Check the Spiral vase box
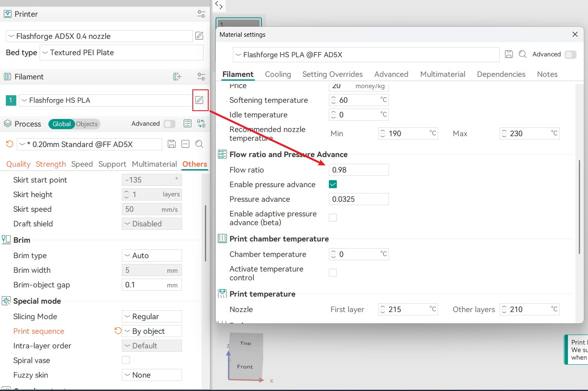Image resolution: width=588 pixels, height=391 pixels. click(x=126, y=360)
